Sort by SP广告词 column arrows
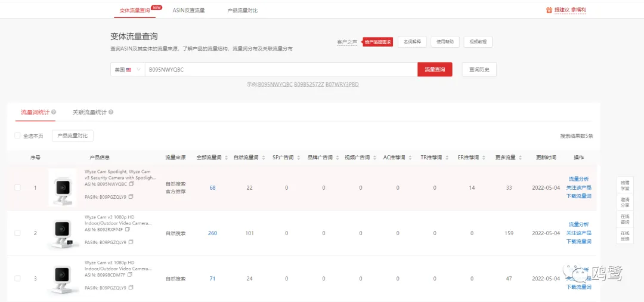 coord(300,158)
